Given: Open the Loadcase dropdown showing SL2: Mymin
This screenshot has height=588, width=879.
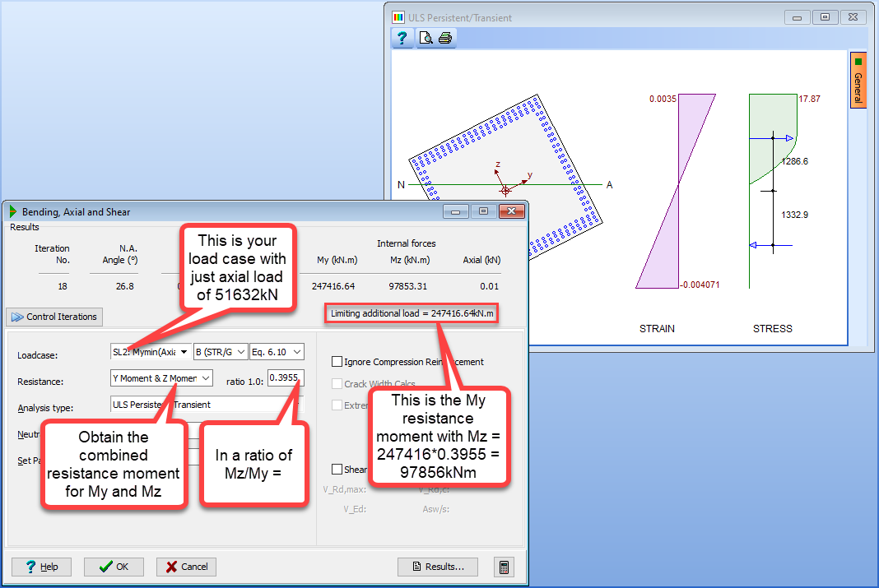Looking at the screenshot, I should coord(184,350).
